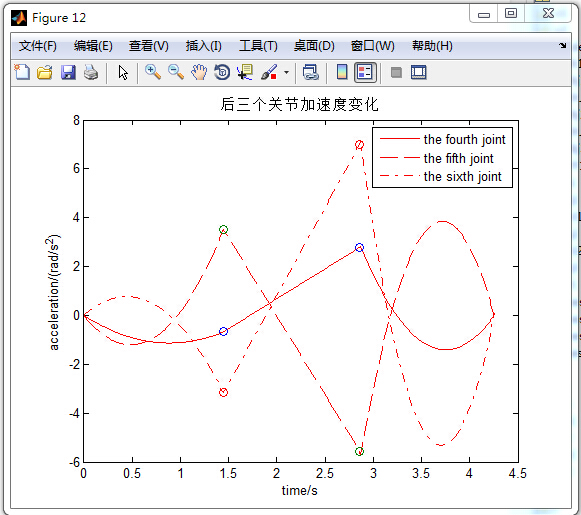This screenshot has width=581, height=515.
Task: Activate the Rotate 3D tool
Action: [222, 72]
